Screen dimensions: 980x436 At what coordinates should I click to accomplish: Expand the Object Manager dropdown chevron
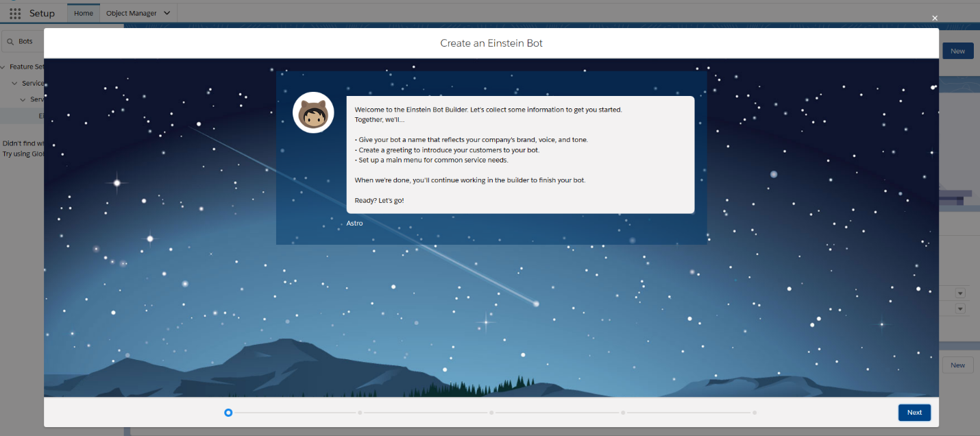[x=167, y=13]
